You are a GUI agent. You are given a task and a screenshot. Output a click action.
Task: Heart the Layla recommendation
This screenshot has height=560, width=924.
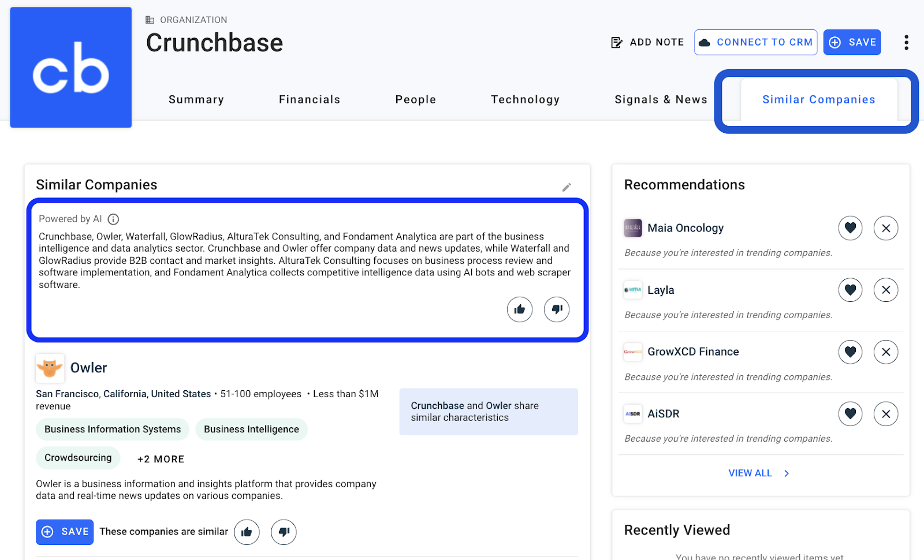click(850, 290)
